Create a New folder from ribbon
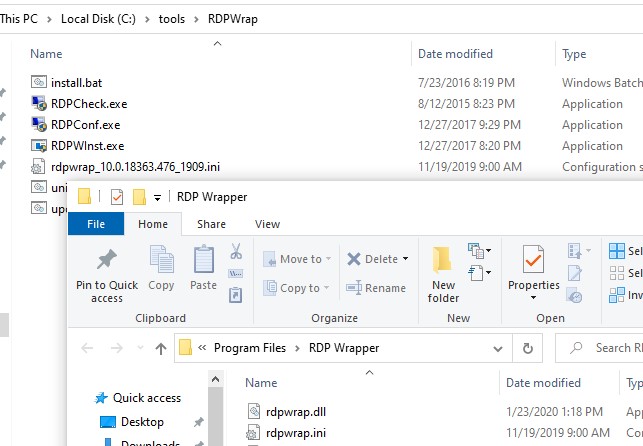Image resolution: width=643 pixels, height=446 pixels. tap(443, 275)
